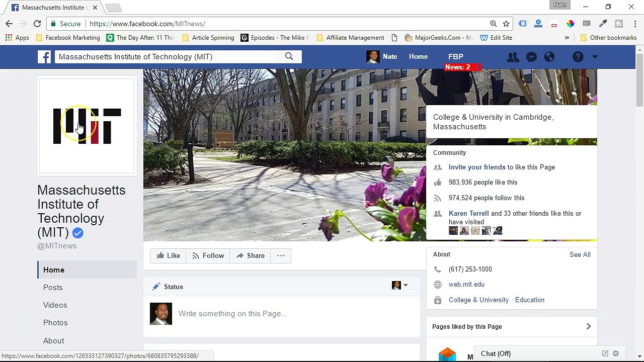The image size is (644, 362).
Task: Open Apps bookmarks shortcut
Action: click(17, 38)
